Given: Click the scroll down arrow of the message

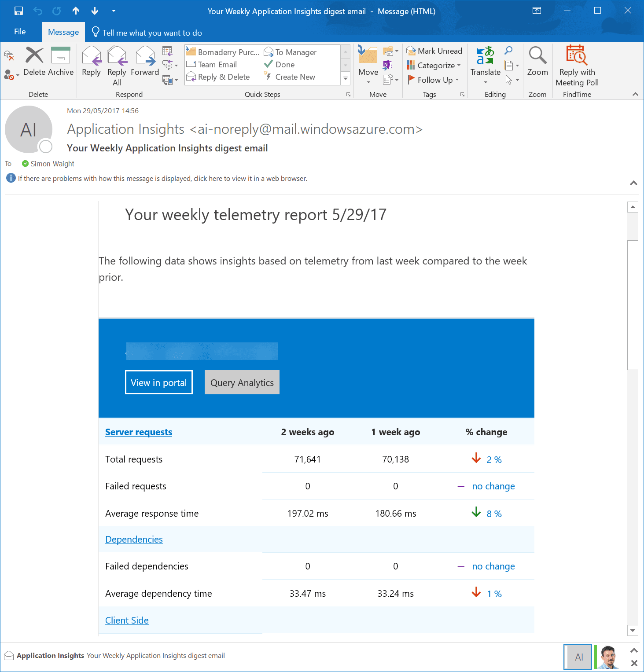Looking at the screenshot, I should pyautogui.click(x=633, y=630).
